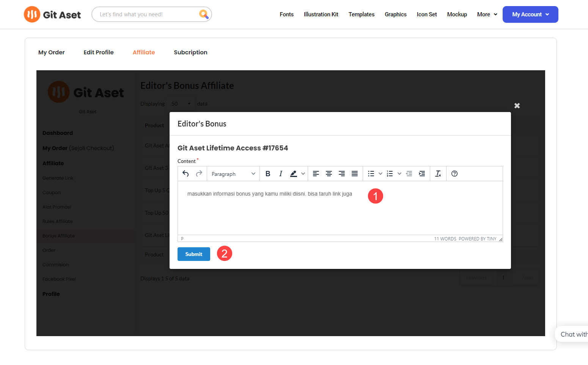Insert a bullet list
588x365 pixels.
pos(371,174)
